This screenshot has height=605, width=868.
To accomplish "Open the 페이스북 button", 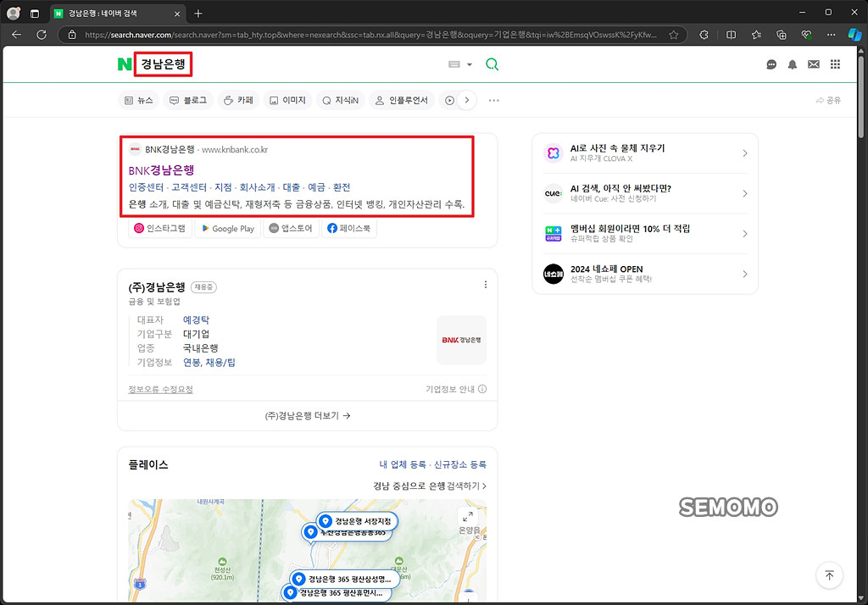I will coord(348,228).
